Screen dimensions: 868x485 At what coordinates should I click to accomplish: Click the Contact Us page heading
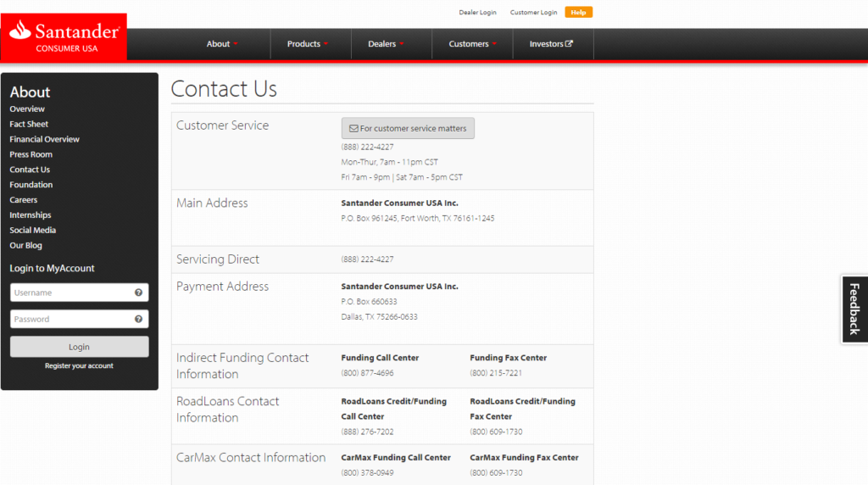[224, 88]
